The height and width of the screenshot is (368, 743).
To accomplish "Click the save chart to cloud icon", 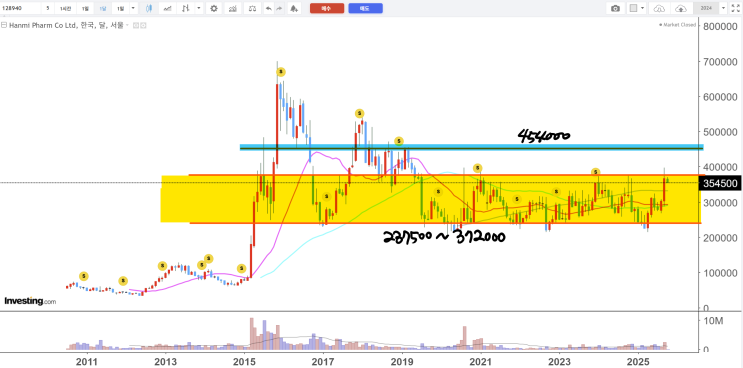I will coord(681,8).
